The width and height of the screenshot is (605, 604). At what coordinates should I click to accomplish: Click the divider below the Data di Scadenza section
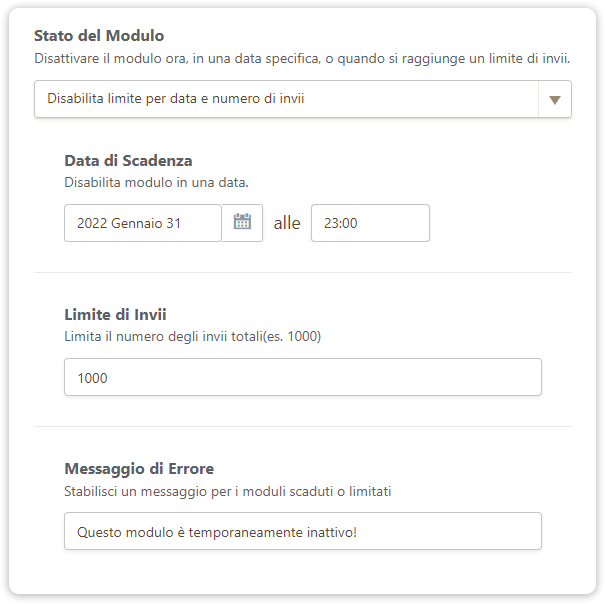pyautogui.click(x=302, y=272)
